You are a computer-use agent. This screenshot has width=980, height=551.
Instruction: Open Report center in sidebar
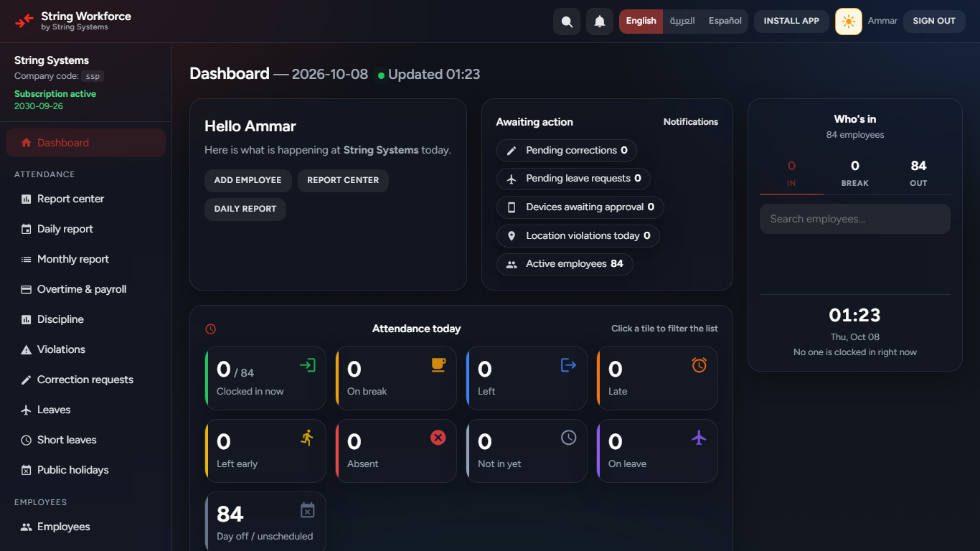[85, 199]
